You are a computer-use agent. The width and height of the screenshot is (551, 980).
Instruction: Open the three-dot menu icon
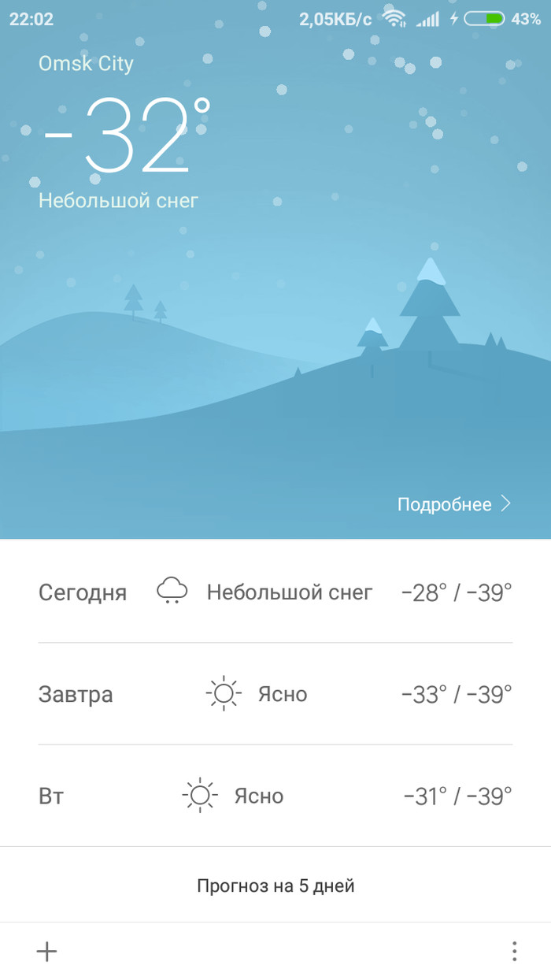513,951
